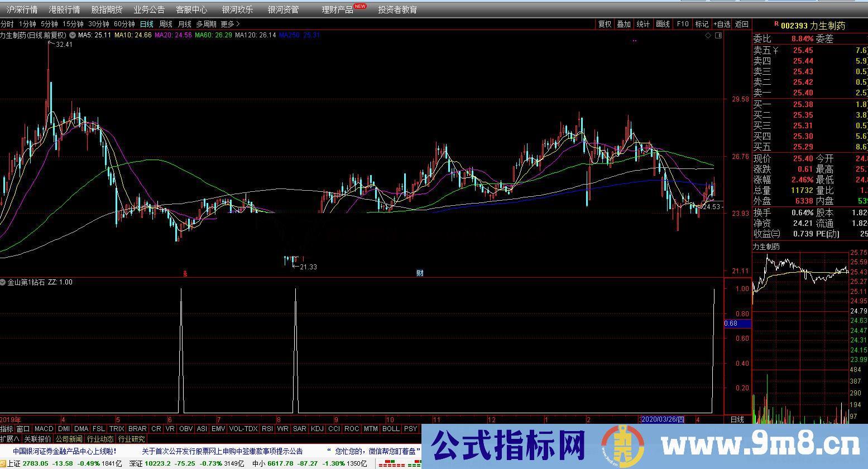Image resolution: width=868 pixels, height=469 pixels.
Task: Switch indicator to DMI
Action: point(64,429)
